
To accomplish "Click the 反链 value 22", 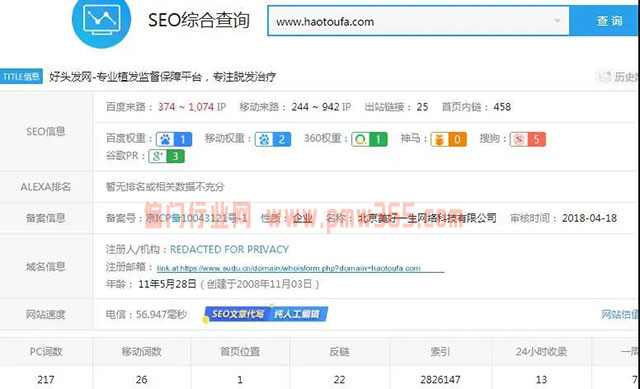I will pos(339,380).
